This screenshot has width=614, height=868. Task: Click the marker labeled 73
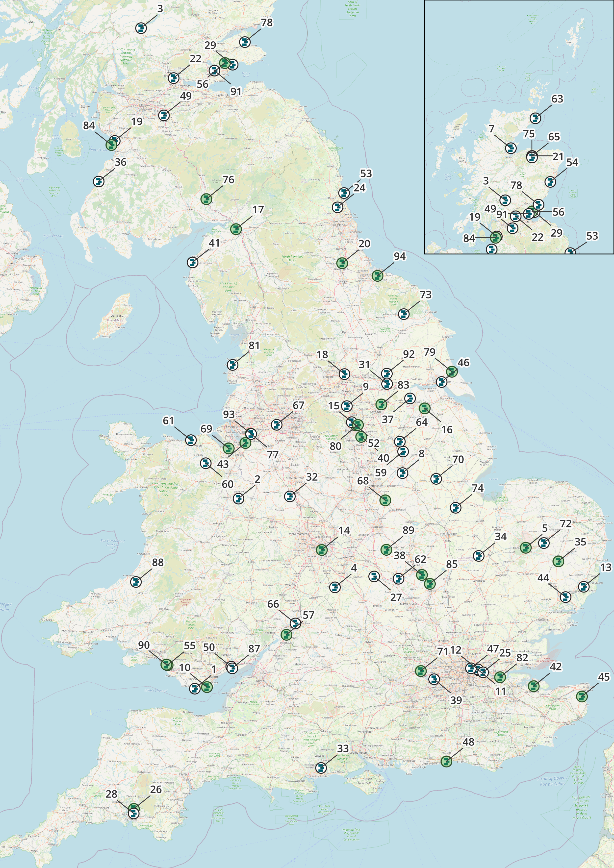[x=404, y=314]
